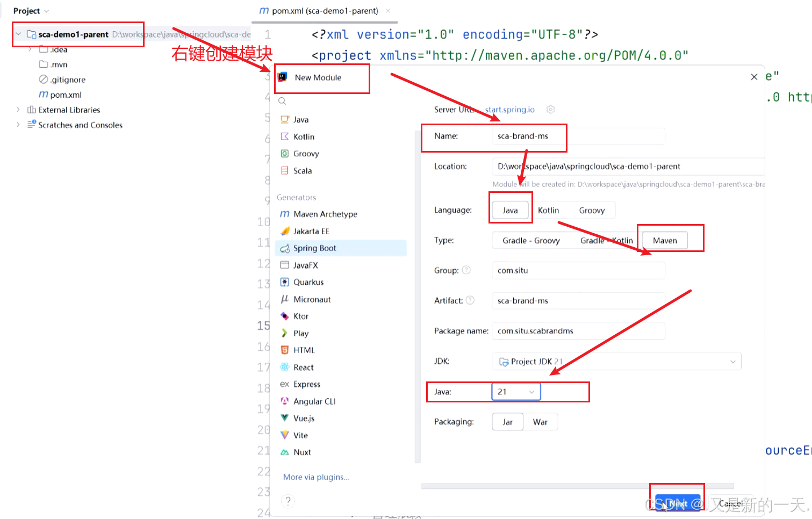Open the Java version dropdown

tap(516, 392)
